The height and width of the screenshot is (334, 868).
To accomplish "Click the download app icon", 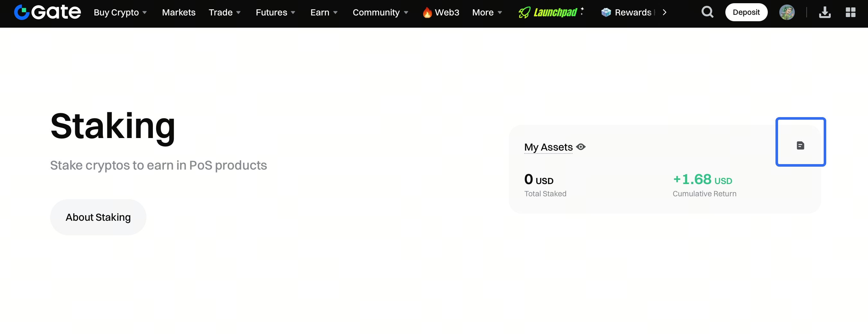I will coord(825,13).
